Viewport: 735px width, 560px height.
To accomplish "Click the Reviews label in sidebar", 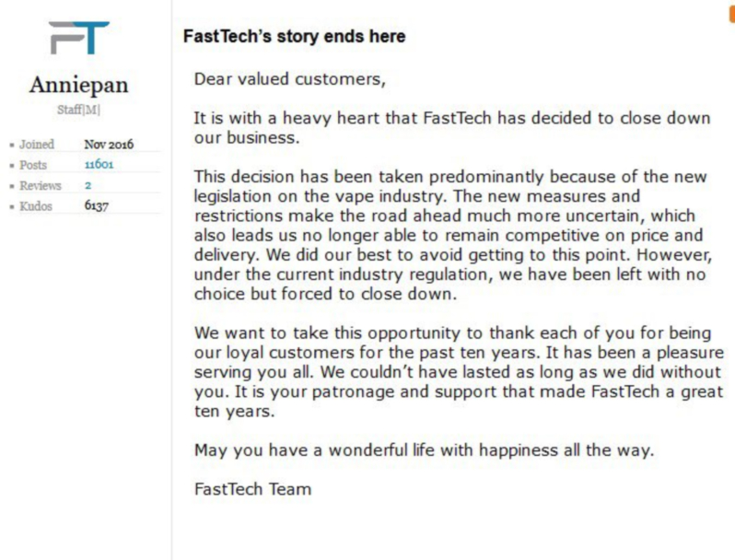I will pyautogui.click(x=41, y=185).
